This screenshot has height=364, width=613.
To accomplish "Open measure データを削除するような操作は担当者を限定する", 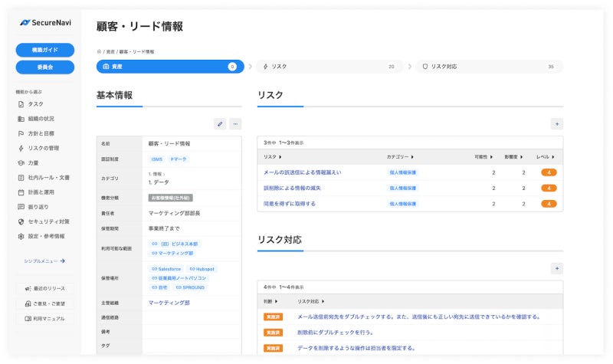I will [356, 348].
